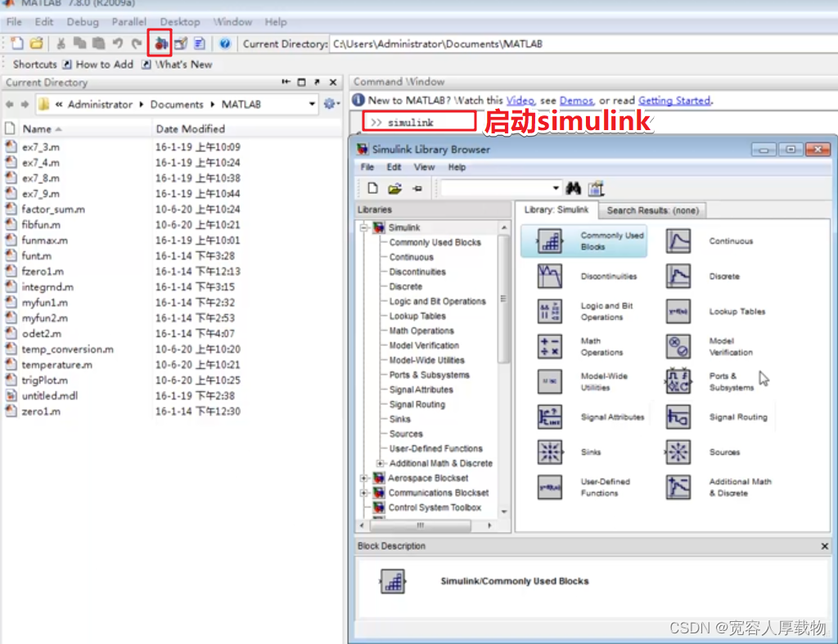838x644 pixels.
Task: Open the Demos link in Command Window
Action: pyautogui.click(x=576, y=101)
